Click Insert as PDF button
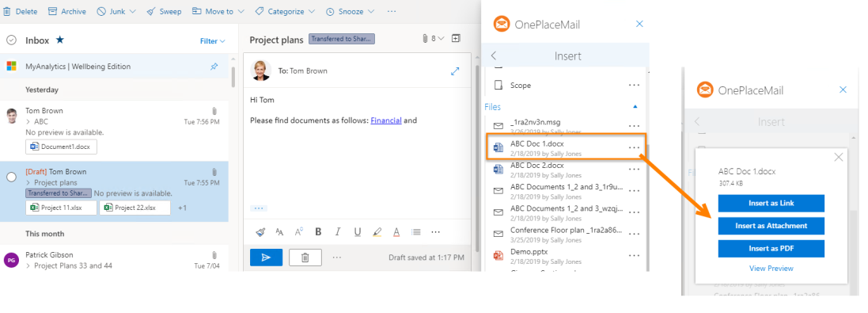 [x=771, y=249]
